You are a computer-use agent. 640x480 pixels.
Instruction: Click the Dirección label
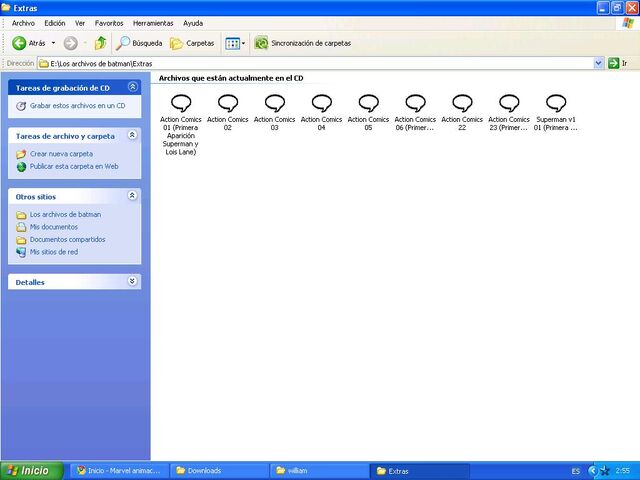[20, 63]
